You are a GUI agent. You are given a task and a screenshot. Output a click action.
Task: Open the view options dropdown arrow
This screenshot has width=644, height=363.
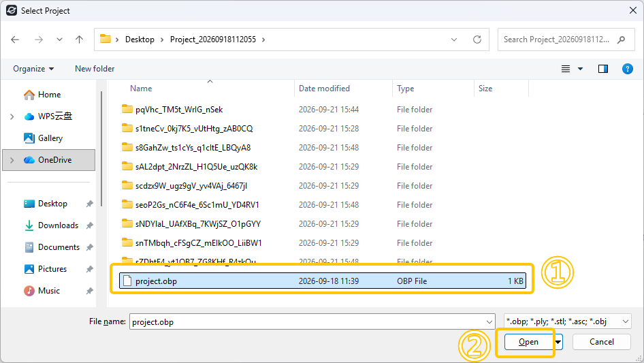[x=580, y=69]
